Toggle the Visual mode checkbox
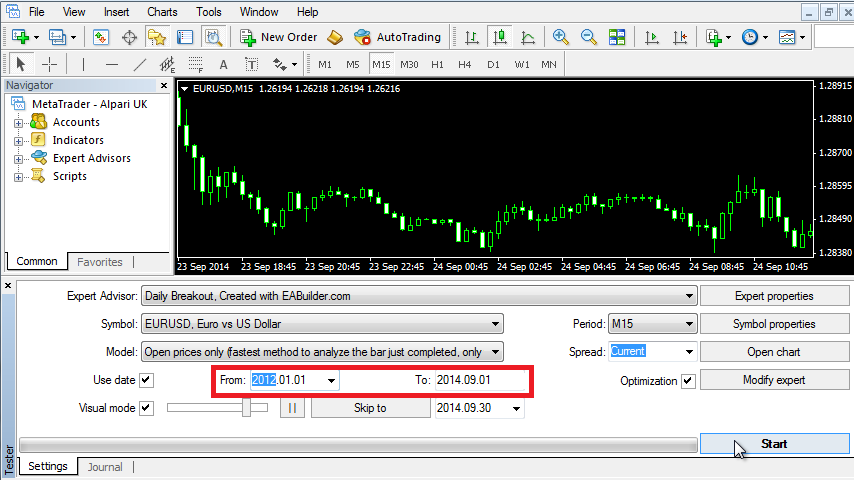This screenshot has height=480, width=854. coord(147,408)
